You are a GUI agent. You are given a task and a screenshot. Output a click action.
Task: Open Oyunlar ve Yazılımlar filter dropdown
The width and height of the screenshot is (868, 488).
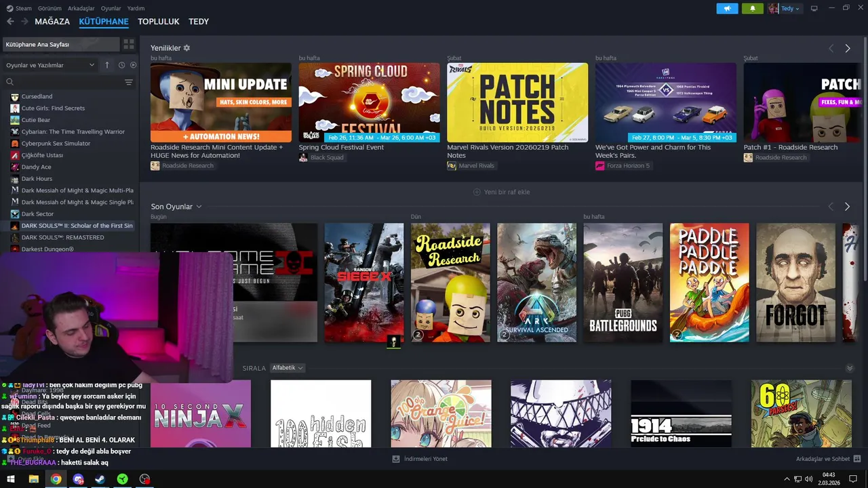(50, 65)
